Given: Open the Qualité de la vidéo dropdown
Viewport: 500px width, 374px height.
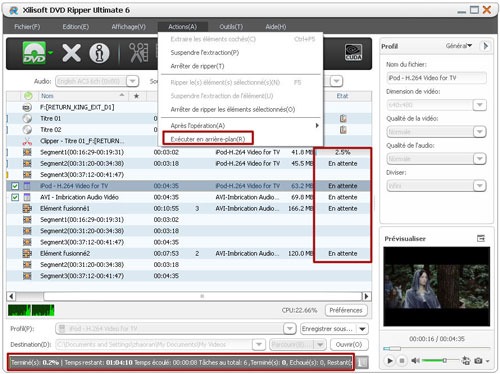Looking at the screenshot, I should (479, 132).
